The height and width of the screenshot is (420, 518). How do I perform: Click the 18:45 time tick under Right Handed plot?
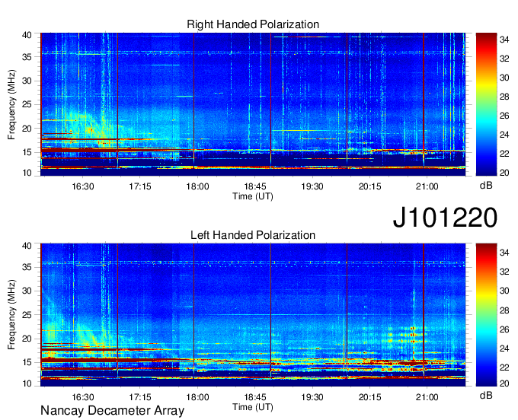pos(255,186)
